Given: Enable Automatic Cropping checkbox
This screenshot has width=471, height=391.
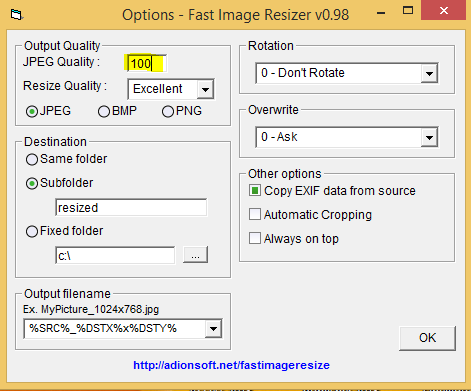Looking at the screenshot, I should point(255,214).
